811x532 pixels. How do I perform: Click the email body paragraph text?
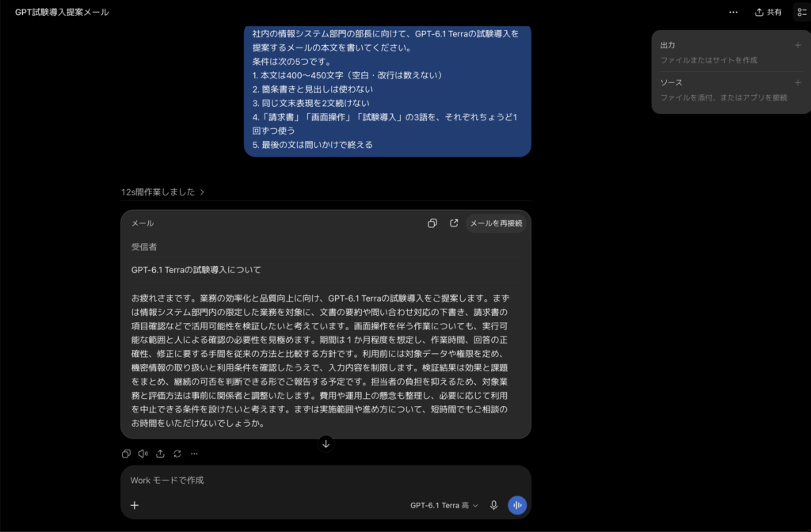coord(320,361)
